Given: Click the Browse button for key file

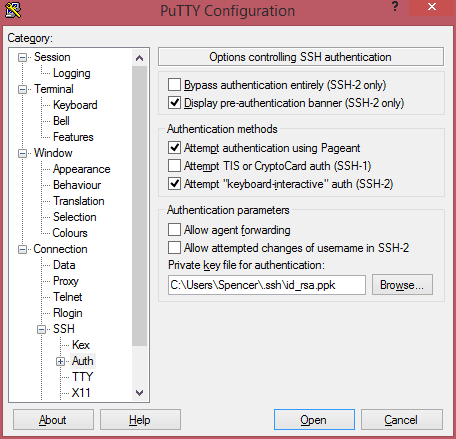Looking at the screenshot, I should click(x=402, y=285).
